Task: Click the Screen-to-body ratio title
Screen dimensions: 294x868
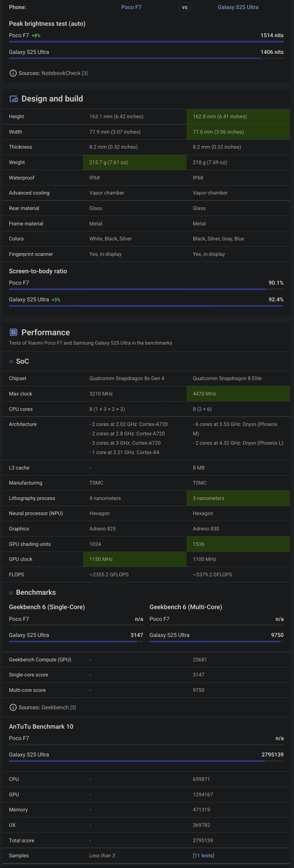Action: click(38, 271)
